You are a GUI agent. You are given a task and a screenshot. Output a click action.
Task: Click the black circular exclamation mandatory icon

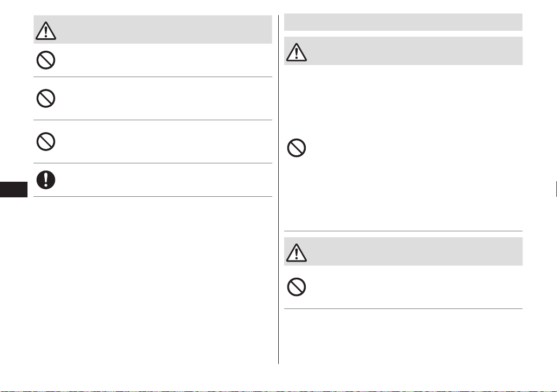[46, 180]
